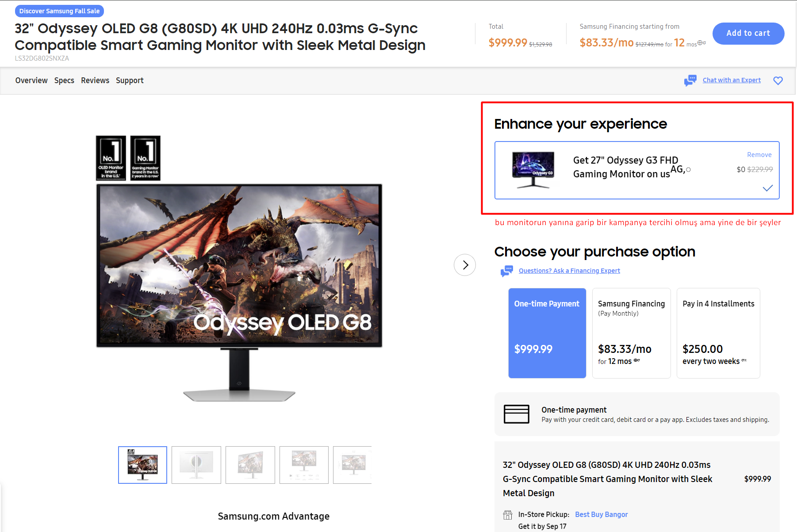Click the in-store pickup store icon
The height and width of the screenshot is (532, 797).
pos(507,515)
